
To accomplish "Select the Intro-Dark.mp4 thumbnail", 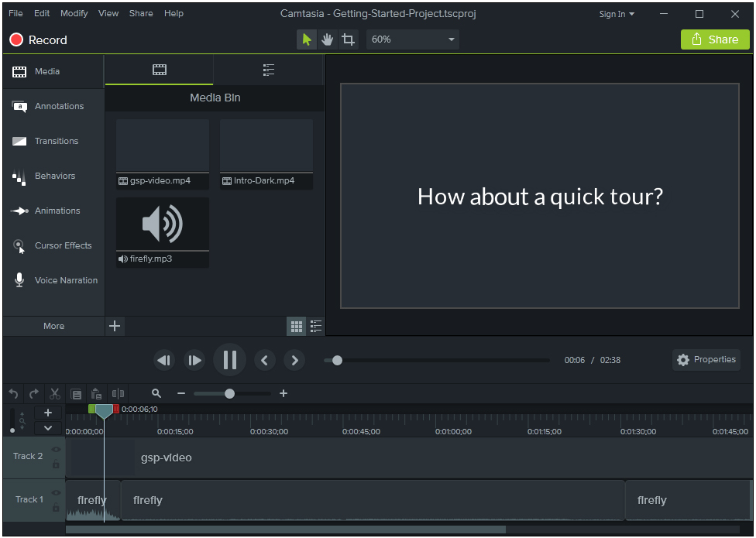I will click(266, 153).
